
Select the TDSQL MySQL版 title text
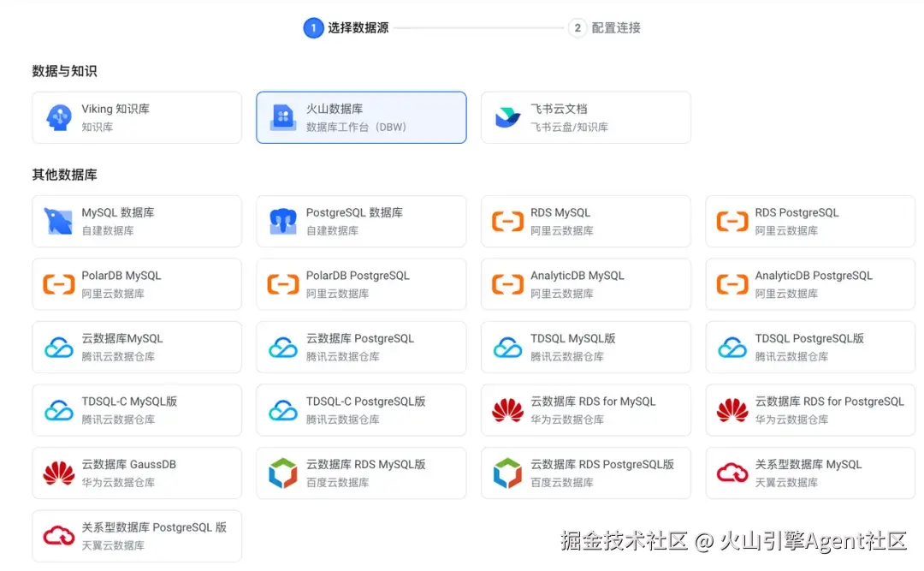click(x=572, y=339)
